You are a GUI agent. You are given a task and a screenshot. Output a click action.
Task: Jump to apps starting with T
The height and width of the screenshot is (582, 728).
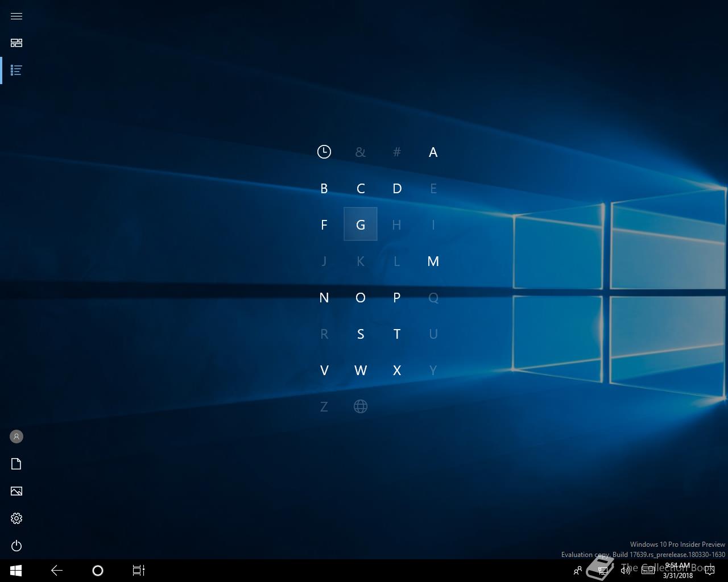pos(397,334)
